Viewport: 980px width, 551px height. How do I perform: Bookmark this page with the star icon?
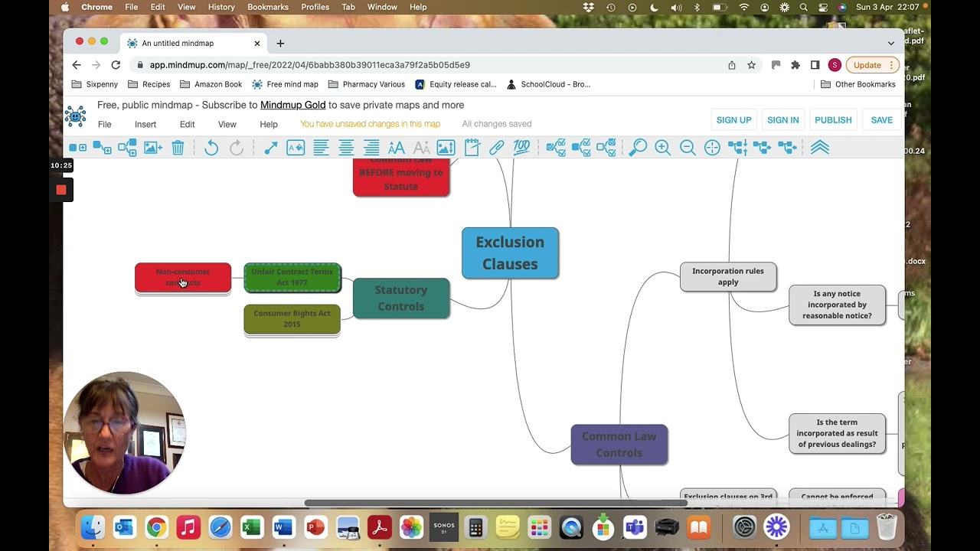(x=752, y=65)
